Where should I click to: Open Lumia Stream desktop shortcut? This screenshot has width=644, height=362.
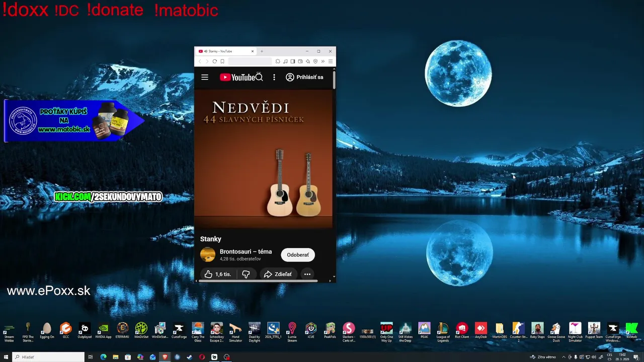(x=292, y=332)
